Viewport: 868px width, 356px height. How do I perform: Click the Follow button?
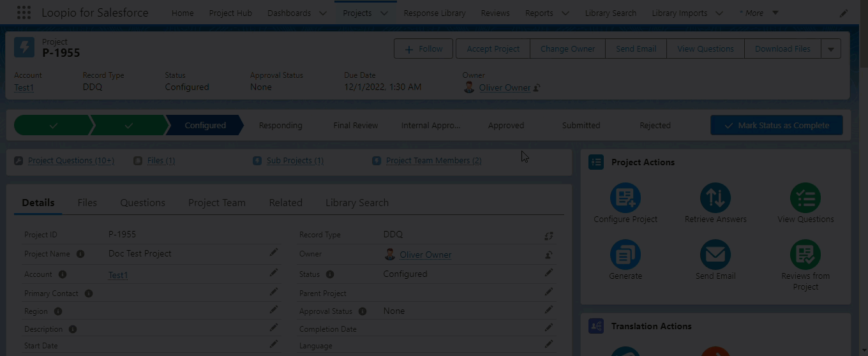[x=423, y=48]
